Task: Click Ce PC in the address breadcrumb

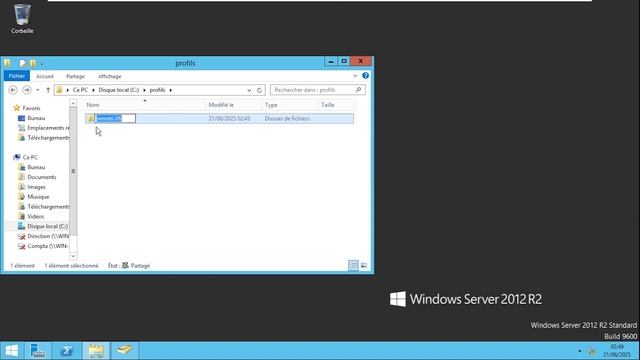Action: (80, 90)
